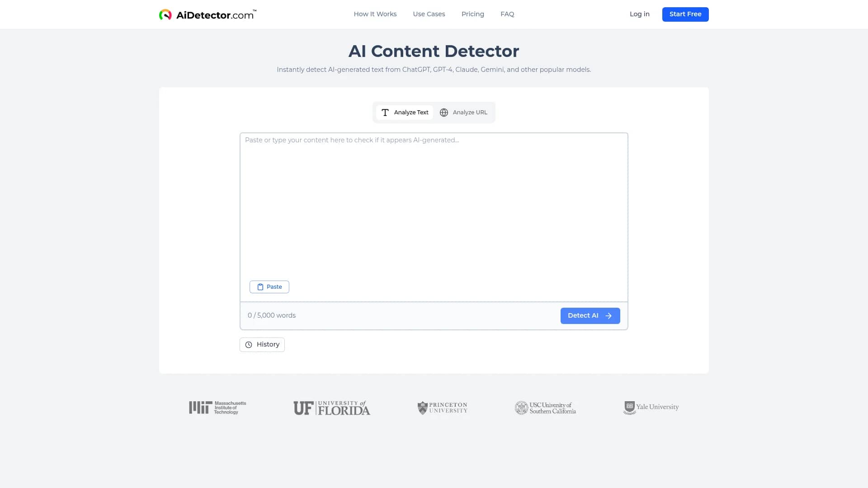Click the globe icon on Analyze URL

pos(443,113)
